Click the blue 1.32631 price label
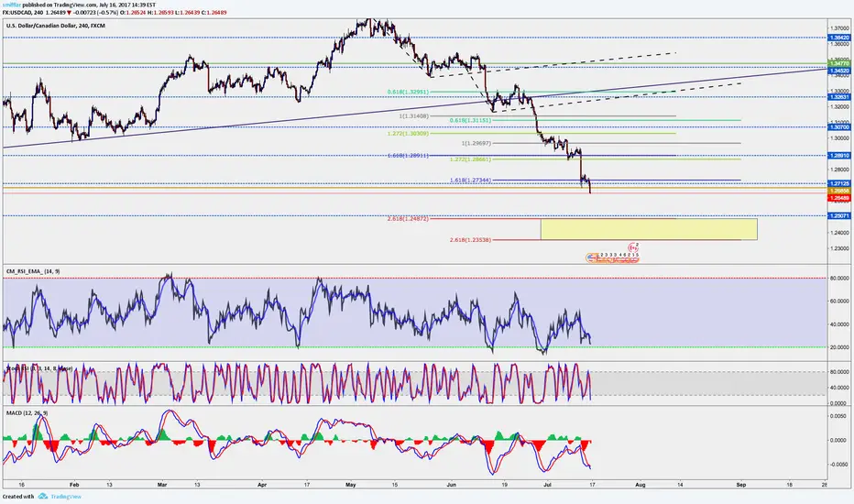The height and width of the screenshot is (504, 854). point(838,97)
